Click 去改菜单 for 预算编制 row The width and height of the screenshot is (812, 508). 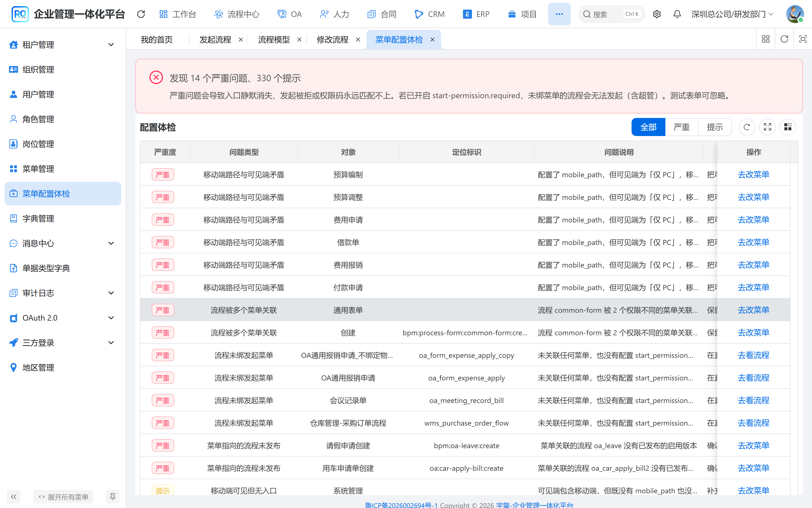(x=753, y=174)
